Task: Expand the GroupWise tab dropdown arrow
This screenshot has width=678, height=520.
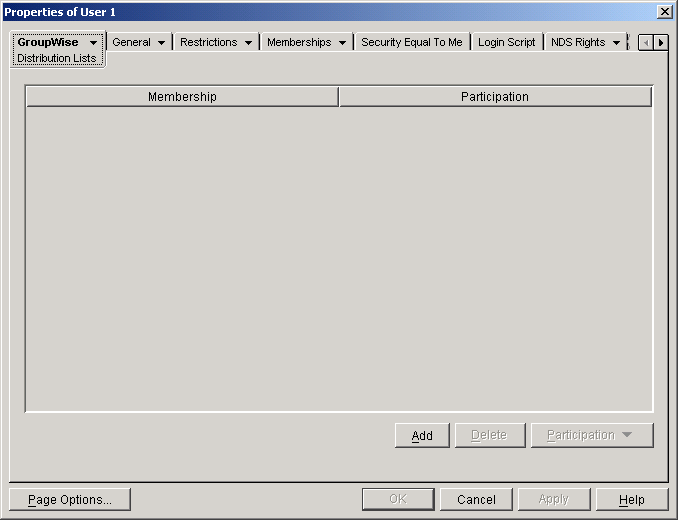Action: 93,43
